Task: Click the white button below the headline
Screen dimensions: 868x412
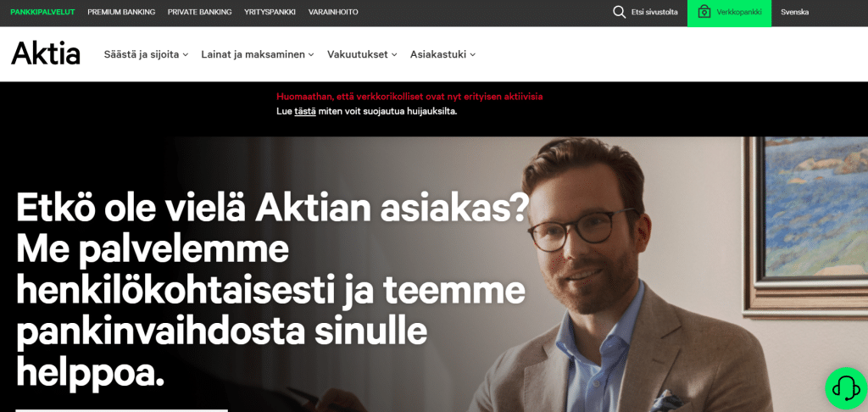Action: point(121,410)
